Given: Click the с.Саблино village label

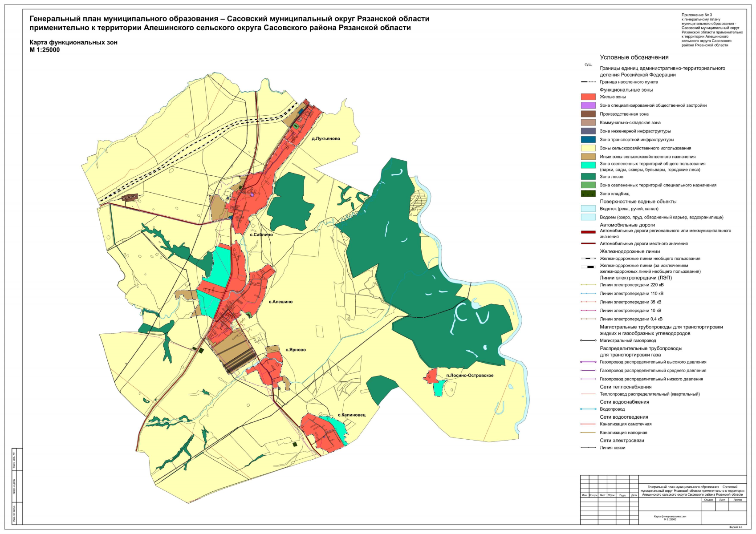Looking at the screenshot, I should (261, 235).
